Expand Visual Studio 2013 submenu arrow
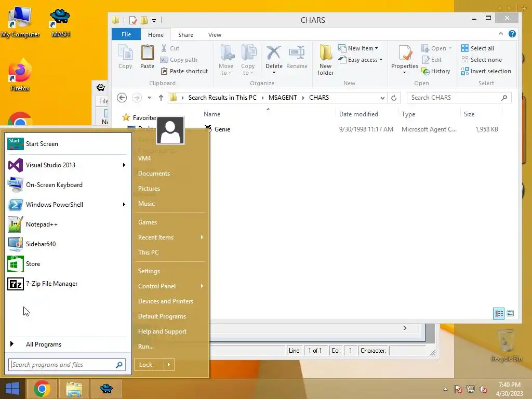The image size is (532, 399). point(124,165)
